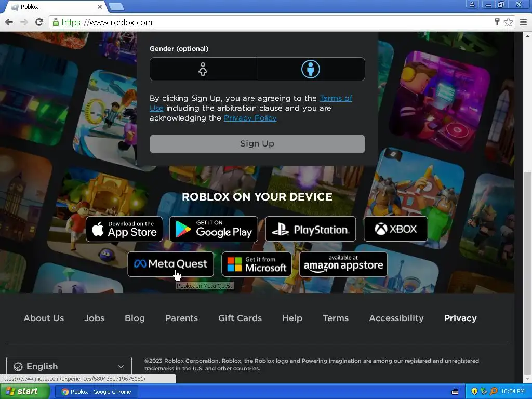The image size is (532, 399).
Task: Click the green padlock security icon
Action: [56, 22]
